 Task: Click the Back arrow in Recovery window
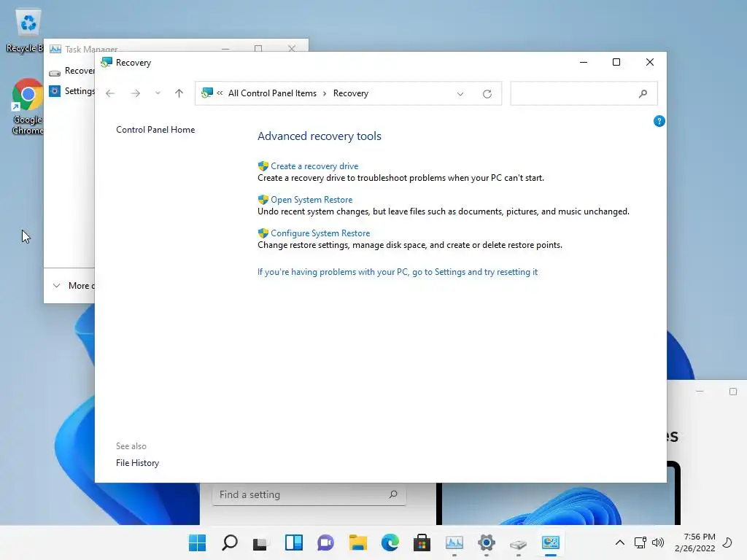[x=110, y=93]
